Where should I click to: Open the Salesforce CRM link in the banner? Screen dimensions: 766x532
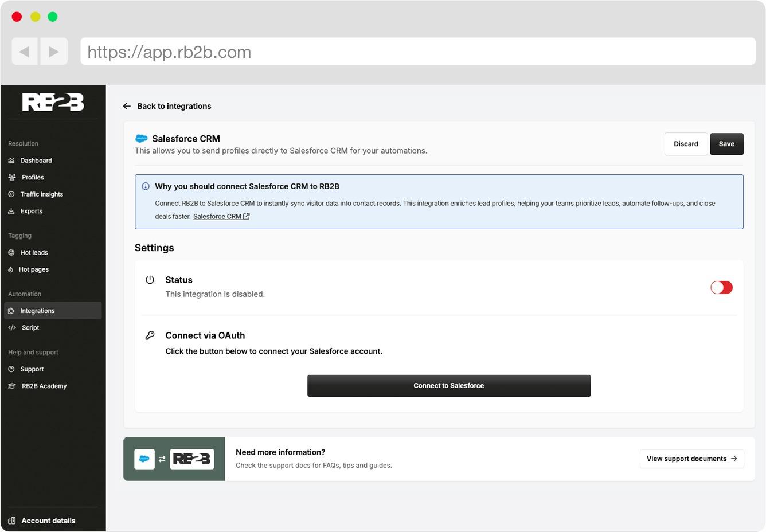[221, 216]
